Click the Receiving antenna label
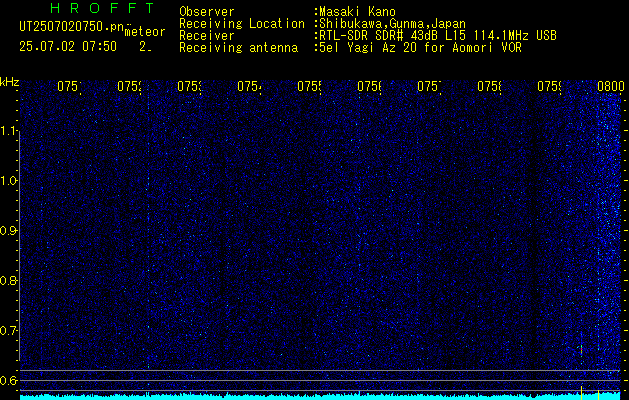 point(238,48)
